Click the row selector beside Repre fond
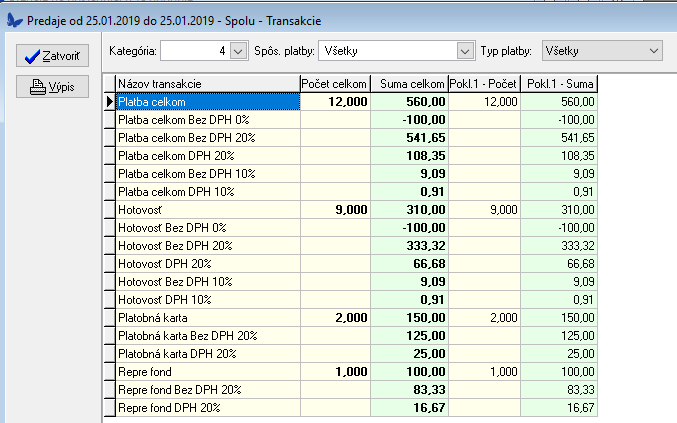677x423 pixels. pyautogui.click(x=110, y=372)
